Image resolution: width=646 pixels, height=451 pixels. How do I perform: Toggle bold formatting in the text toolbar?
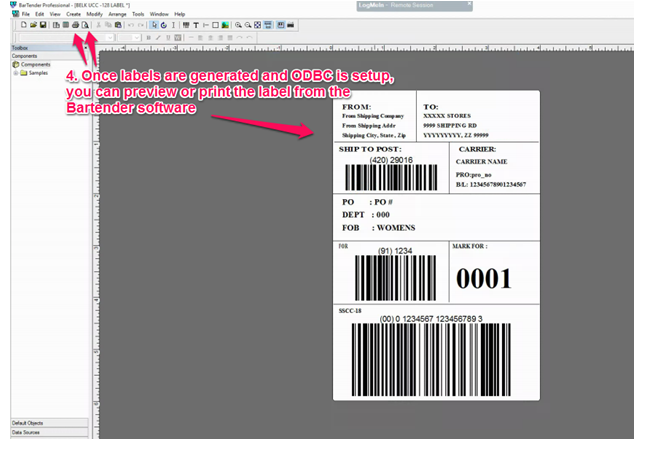tap(148, 37)
